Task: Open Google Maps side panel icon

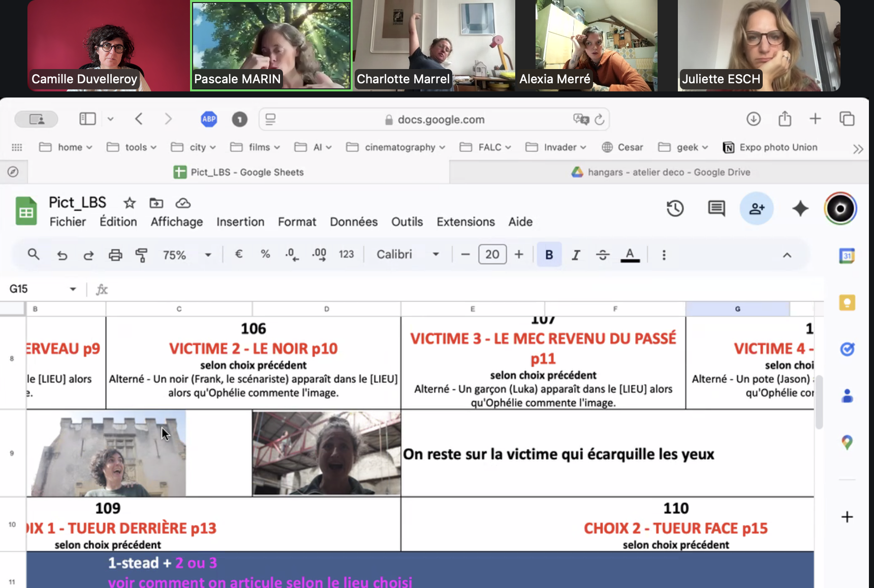Action: (847, 442)
